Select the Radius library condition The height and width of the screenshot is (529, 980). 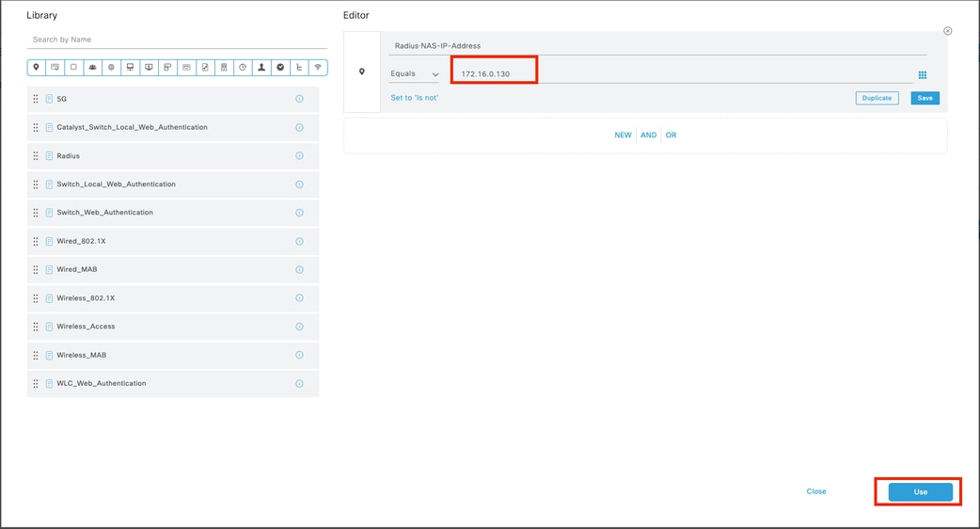pyautogui.click(x=172, y=155)
